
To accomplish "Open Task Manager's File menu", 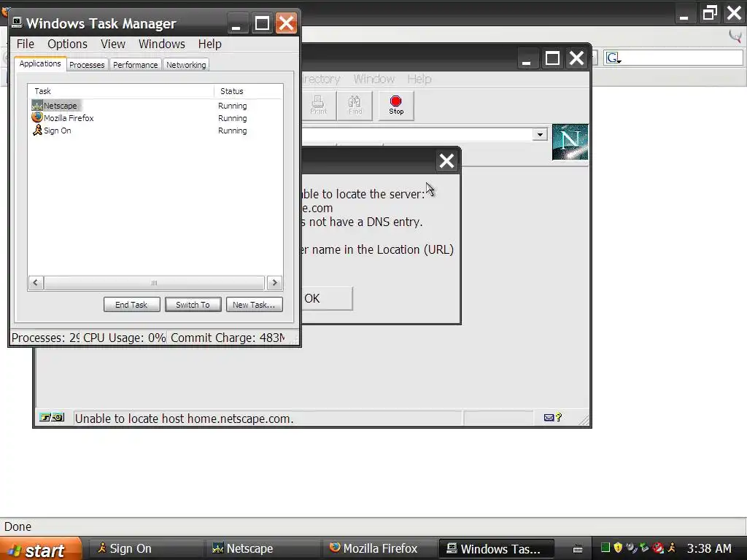I will pyautogui.click(x=26, y=44).
